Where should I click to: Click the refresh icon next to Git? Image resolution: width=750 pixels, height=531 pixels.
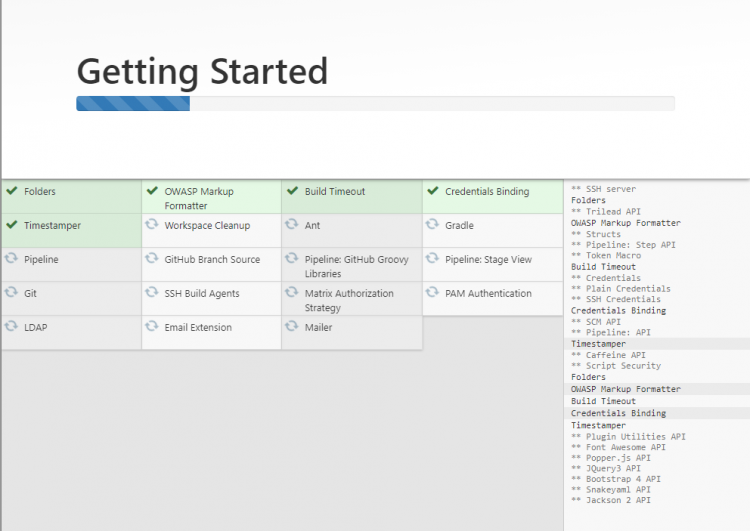pyautogui.click(x=11, y=292)
